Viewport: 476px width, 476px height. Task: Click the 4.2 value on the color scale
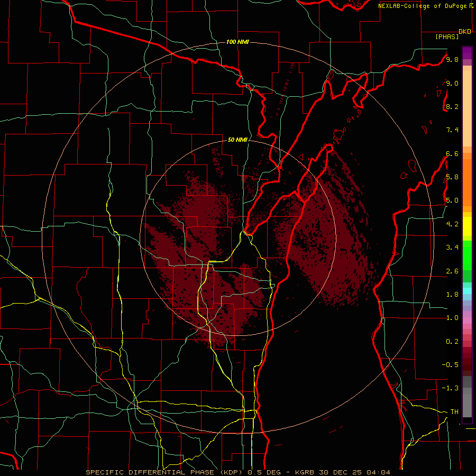(x=452, y=224)
